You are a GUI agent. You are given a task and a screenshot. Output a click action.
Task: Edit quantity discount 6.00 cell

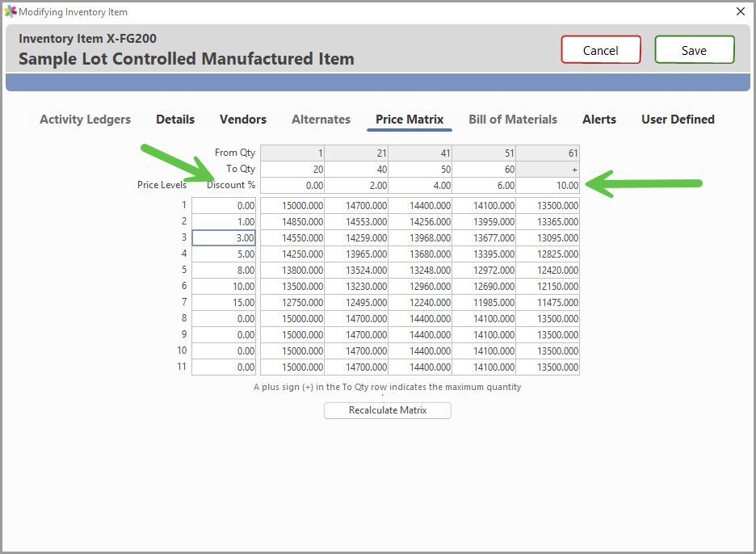tap(484, 186)
